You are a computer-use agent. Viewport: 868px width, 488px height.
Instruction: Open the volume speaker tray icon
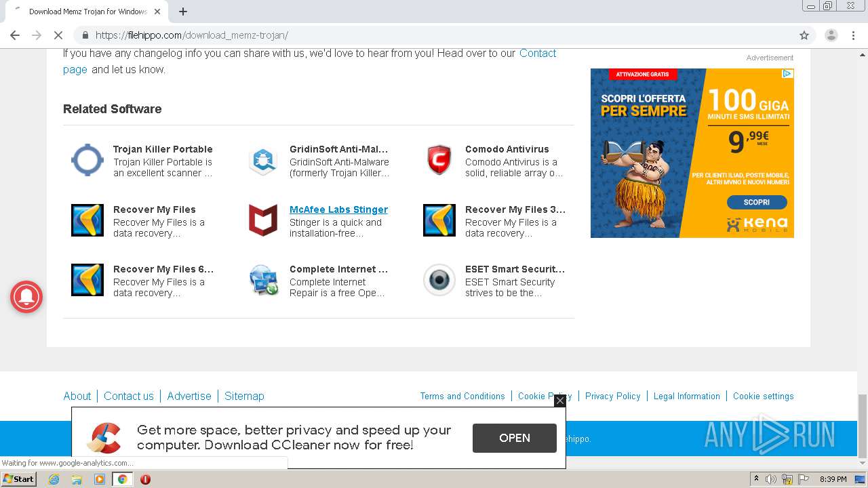coord(771,479)
